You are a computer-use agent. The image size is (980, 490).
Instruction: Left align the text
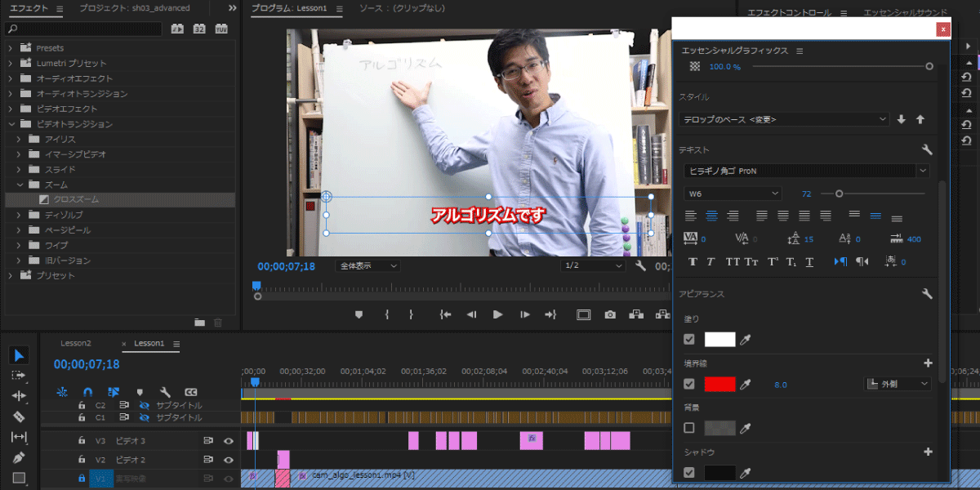point(691,216)
